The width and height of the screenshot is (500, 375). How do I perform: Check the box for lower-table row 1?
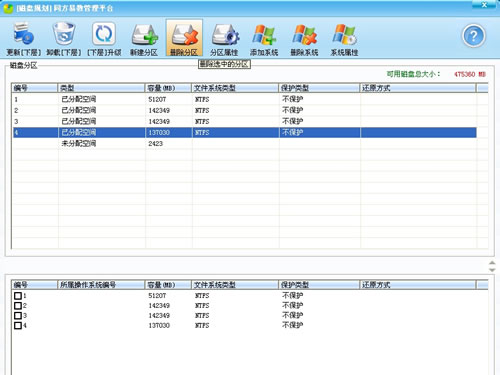[x=18, y=296]
